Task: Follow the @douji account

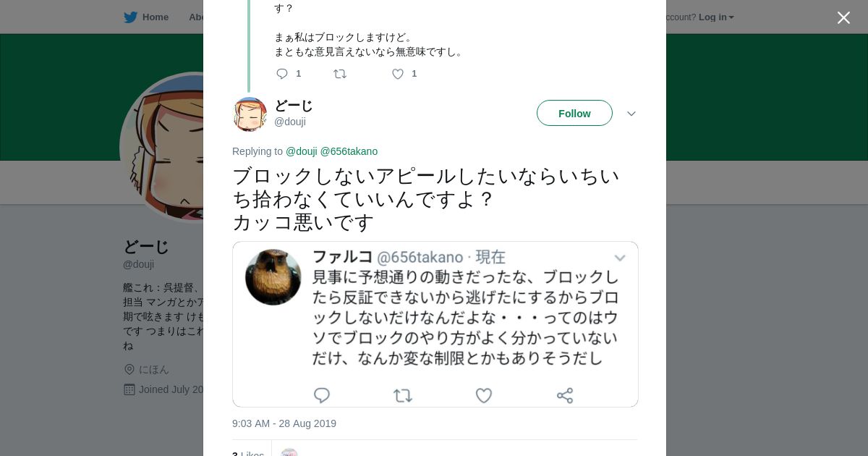Action: pyautogui.click(x=574, y=114)
